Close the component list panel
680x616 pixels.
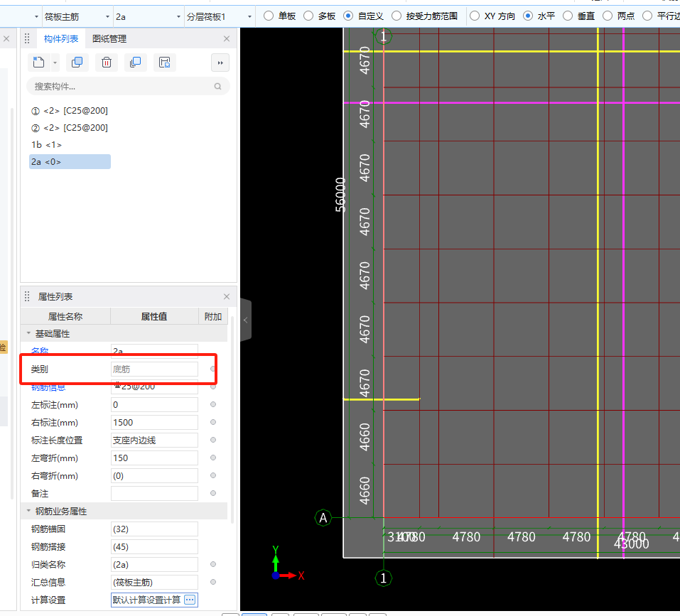(227, 38)
